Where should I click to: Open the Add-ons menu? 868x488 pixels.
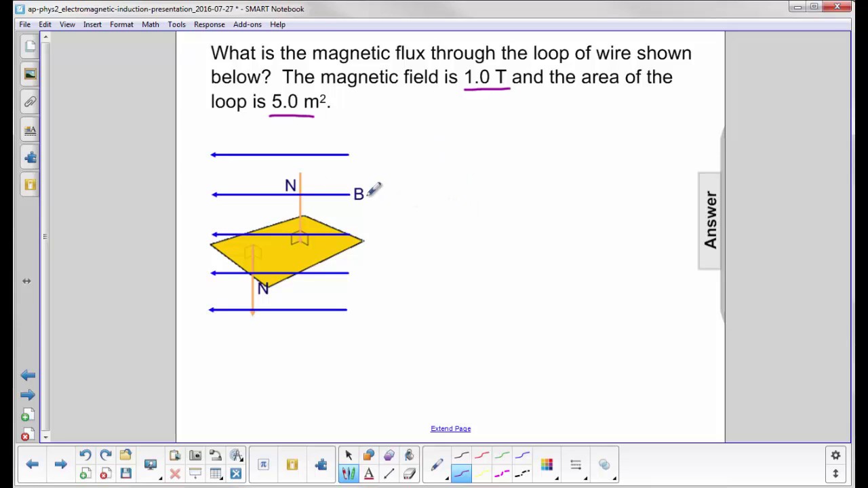(247, 24)
